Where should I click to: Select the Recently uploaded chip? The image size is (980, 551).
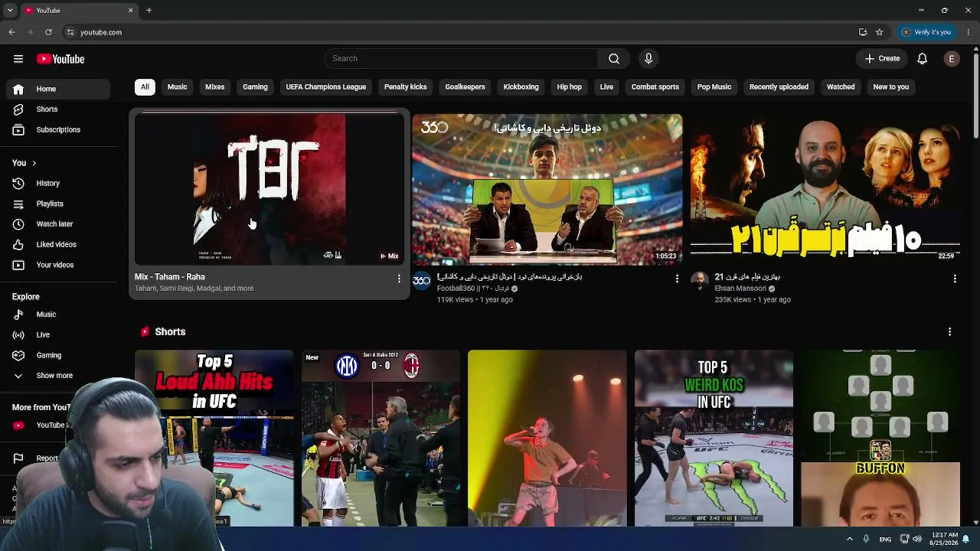coord(779,87)
